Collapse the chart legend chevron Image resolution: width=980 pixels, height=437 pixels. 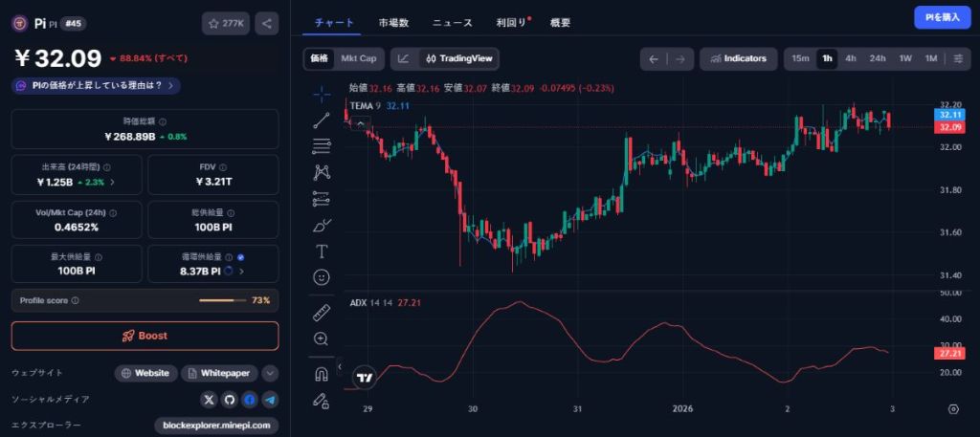pyautogui.click(x=361, y=123)
